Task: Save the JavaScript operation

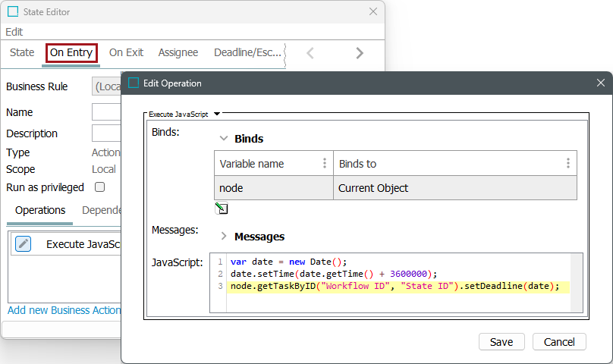Action: pyautogui.click(x=501, y=342)
